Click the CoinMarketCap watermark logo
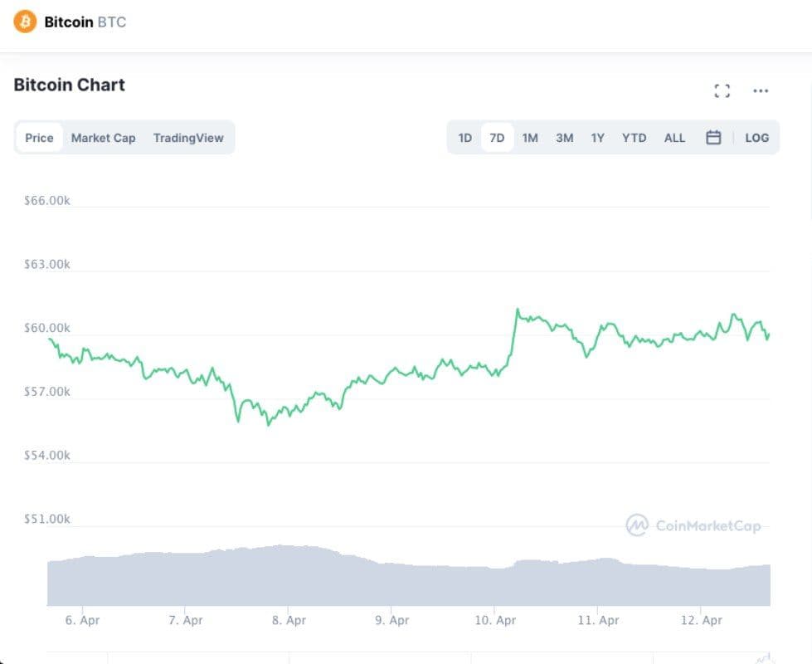 coord(693,525)
